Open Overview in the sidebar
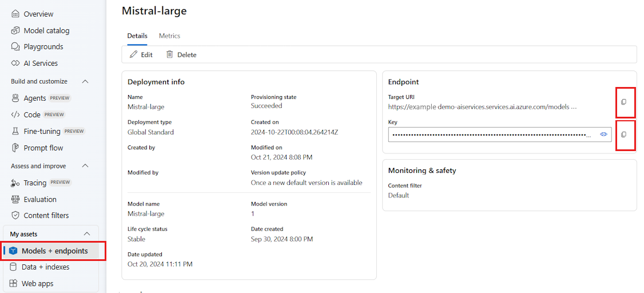Image resolution: width=644 pixels, height=293 pixels. 39,14
